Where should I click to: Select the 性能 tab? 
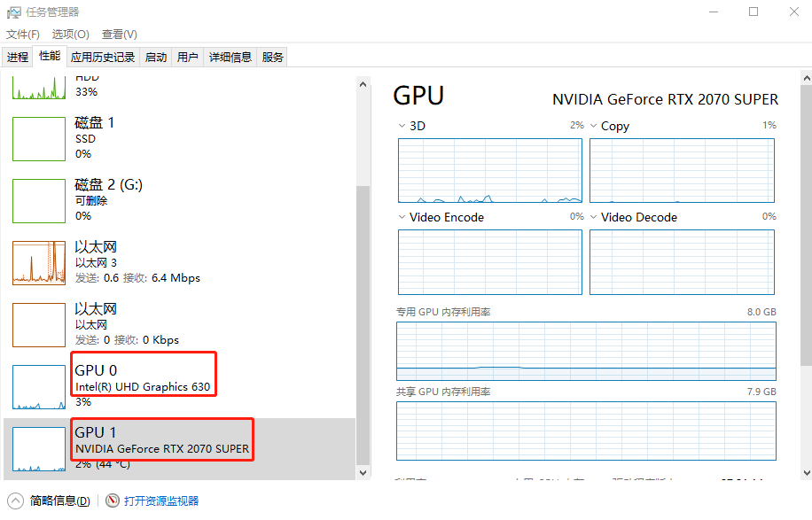coord(50,56)
